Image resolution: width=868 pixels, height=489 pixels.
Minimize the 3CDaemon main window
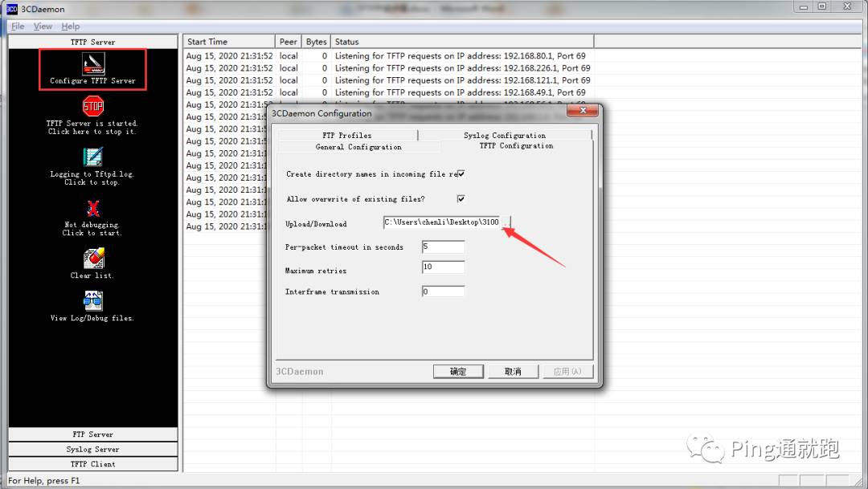803,6
